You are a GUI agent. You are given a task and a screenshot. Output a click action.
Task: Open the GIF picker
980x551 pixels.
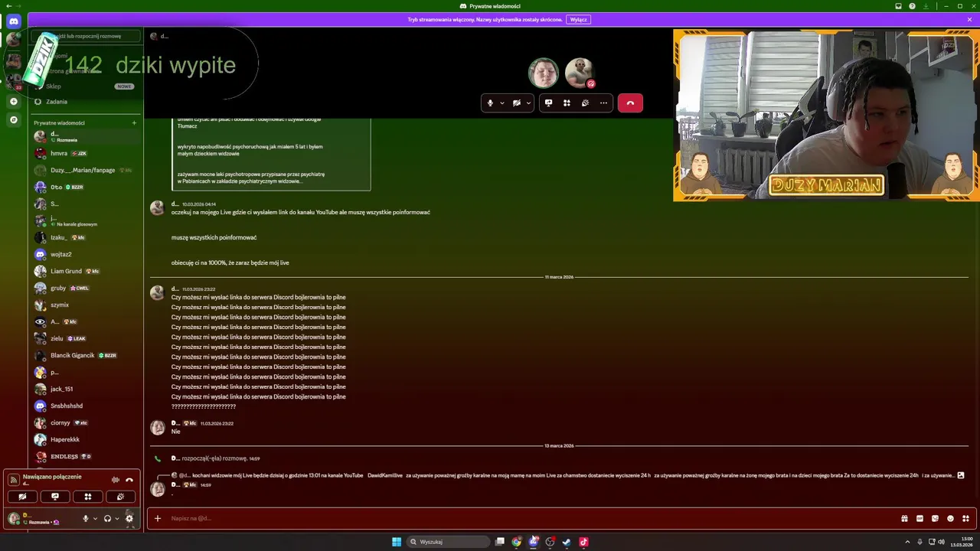tap(920, 518)
